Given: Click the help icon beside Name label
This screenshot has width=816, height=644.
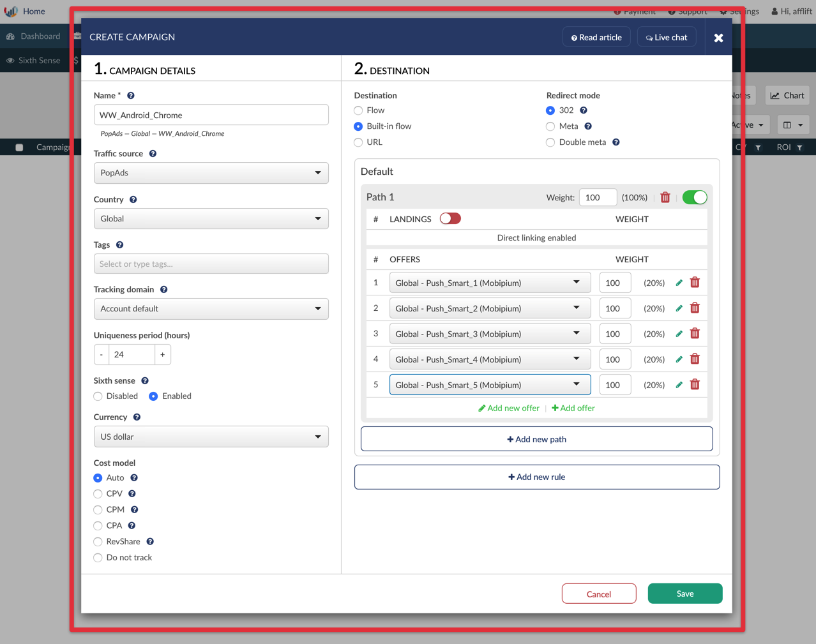Looking at the screenshot, I should (131, 96).
